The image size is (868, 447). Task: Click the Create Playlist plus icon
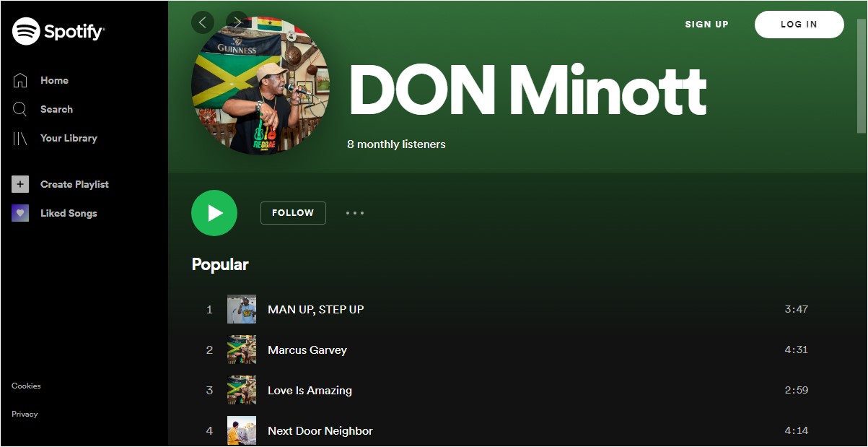click(20, 184)
